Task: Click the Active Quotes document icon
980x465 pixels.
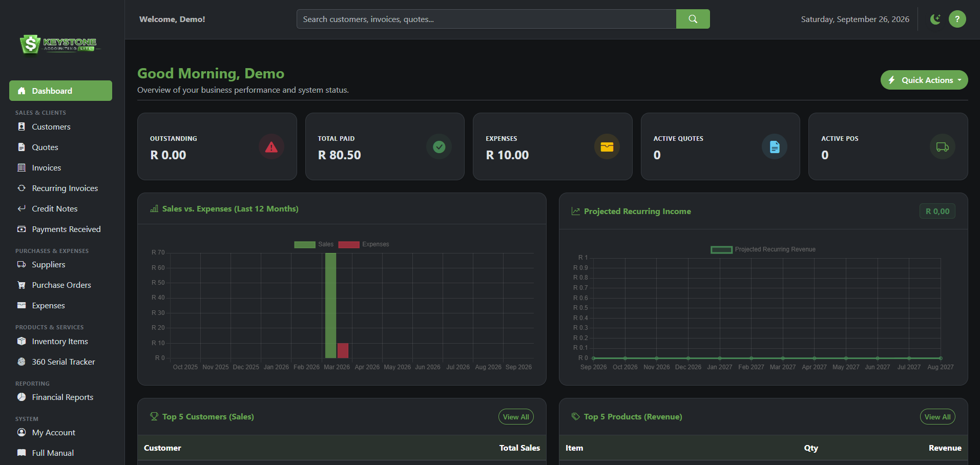Action: coord(775,147)
